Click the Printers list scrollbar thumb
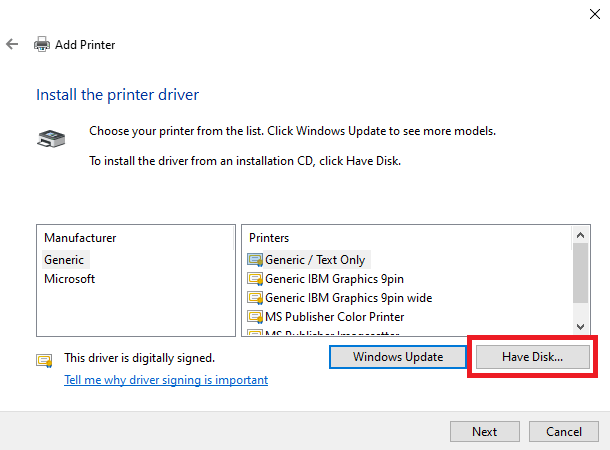This screenshot has width=610, height=450. 580,273
